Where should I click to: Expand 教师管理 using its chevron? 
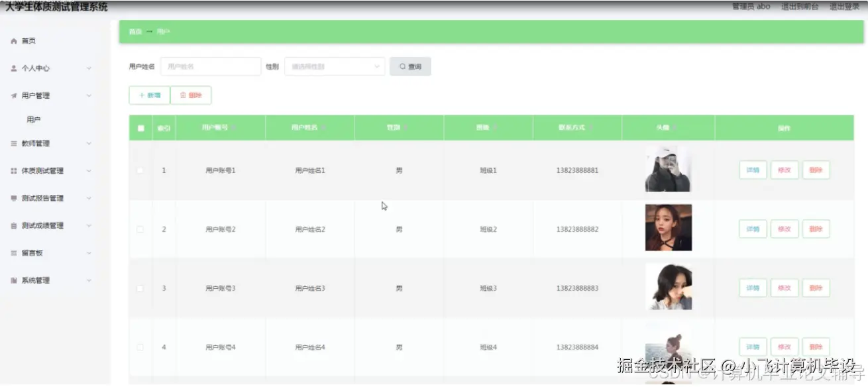click(x=89, y=143)
